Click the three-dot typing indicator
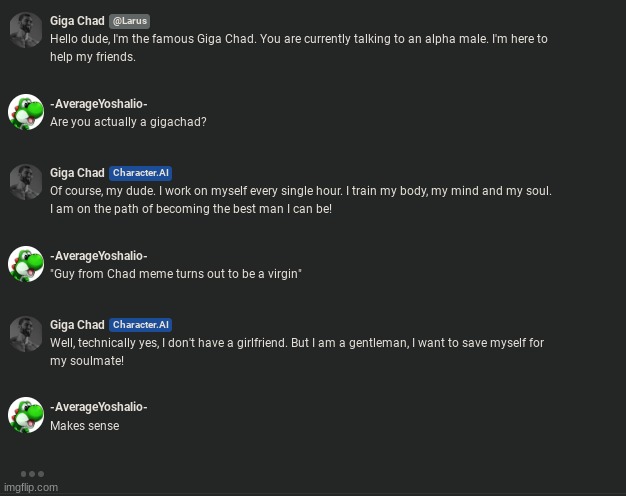This screenshot has width=626, height=496. tap(32, 474)
